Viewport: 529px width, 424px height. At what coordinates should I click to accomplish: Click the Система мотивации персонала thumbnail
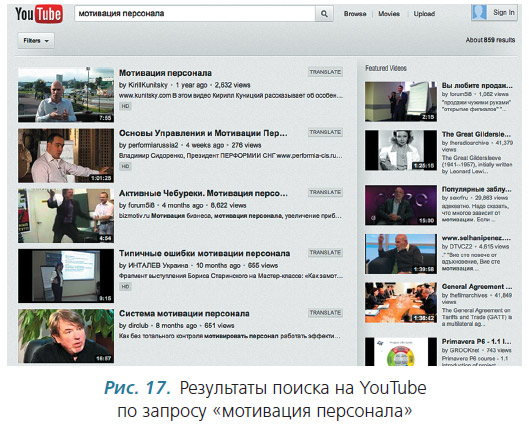click(x=66, y=336)
